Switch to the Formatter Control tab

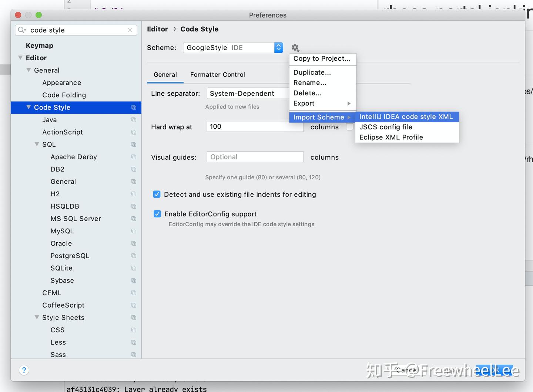click(x=218, y=74)
